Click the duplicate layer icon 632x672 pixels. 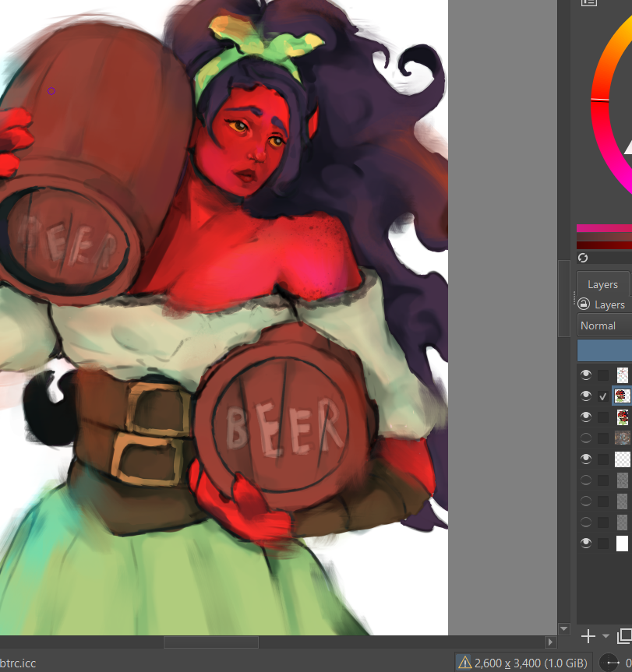click(x=625, y=636)
